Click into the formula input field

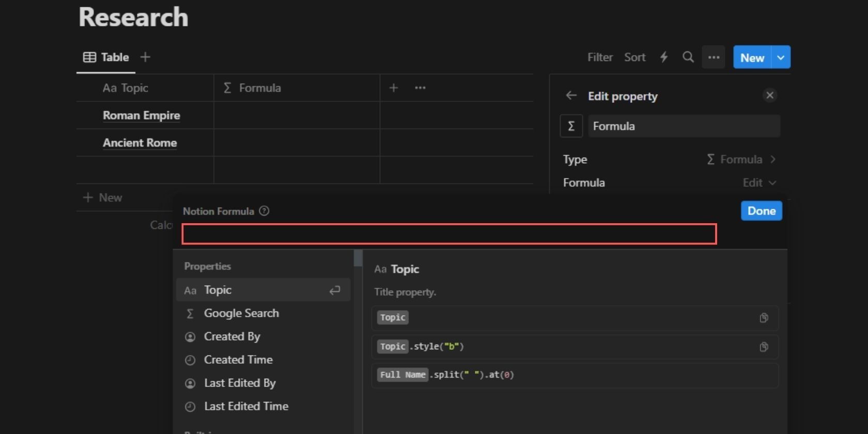[448, 234]
